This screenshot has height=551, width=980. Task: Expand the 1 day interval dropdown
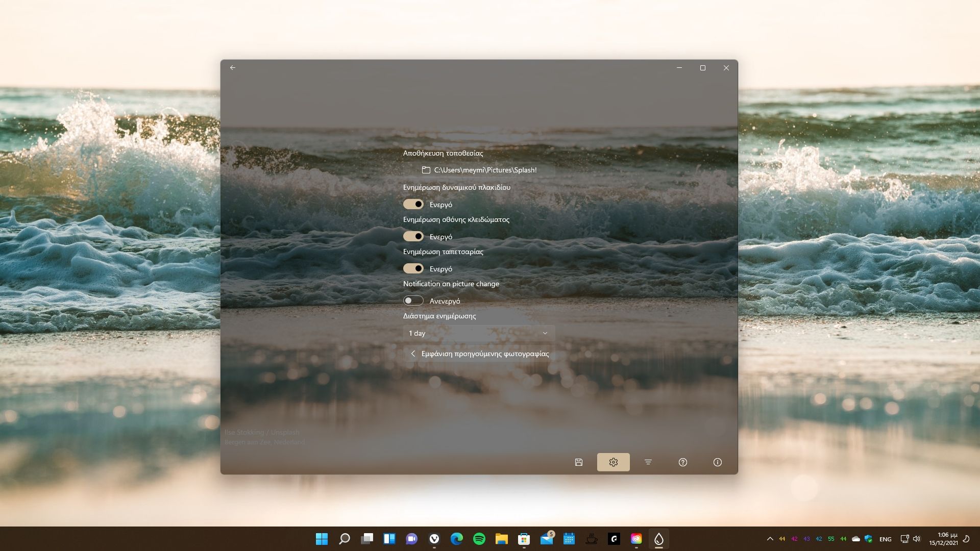[x=478, y=333]
